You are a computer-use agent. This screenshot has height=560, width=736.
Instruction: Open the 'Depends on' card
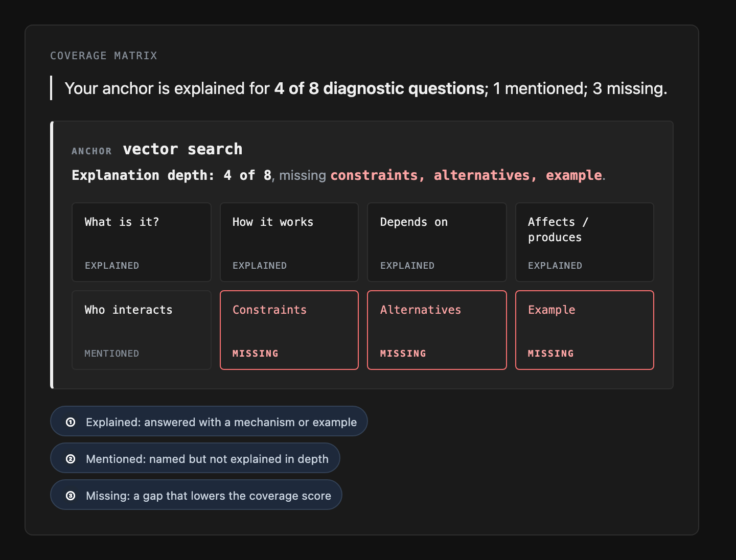(437, 242)
